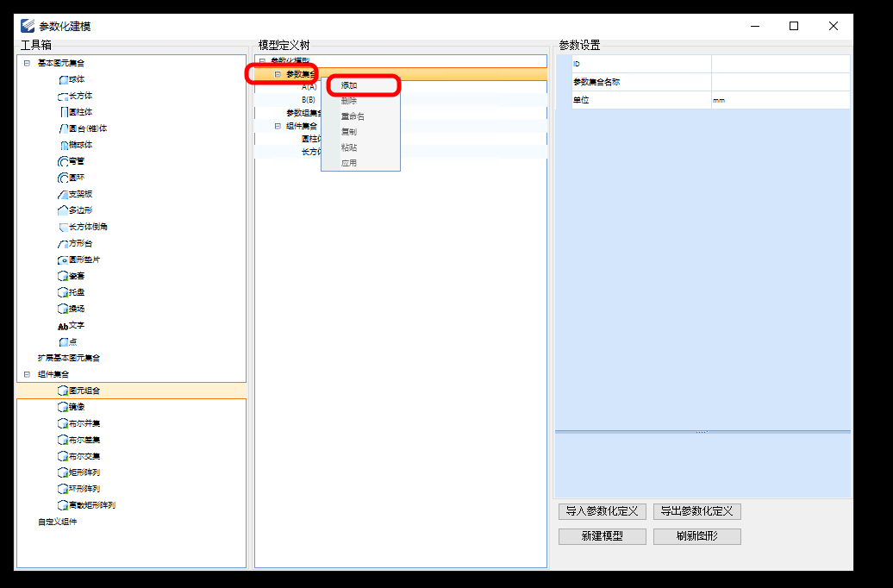Pick the 托盘 tray icon
Viewport: 893px width, 588px height.
pos(63,293)
